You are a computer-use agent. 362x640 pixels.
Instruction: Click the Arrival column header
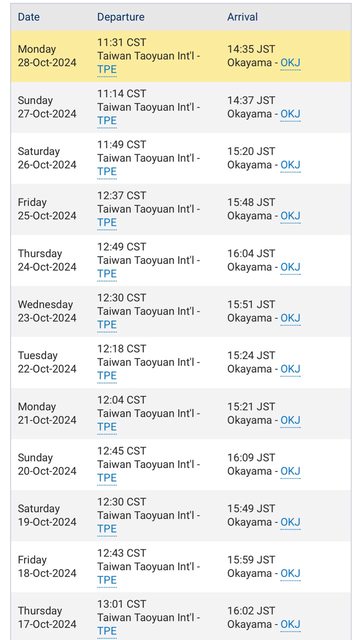pos(242,17)
